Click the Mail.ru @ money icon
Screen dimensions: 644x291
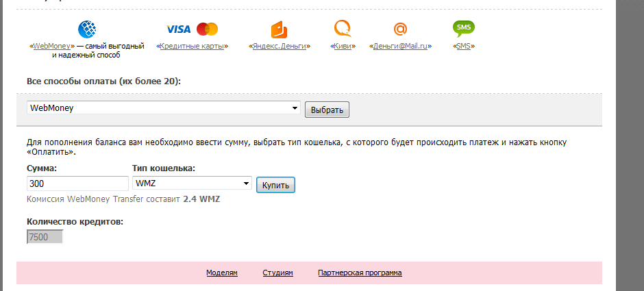[400, 29]
